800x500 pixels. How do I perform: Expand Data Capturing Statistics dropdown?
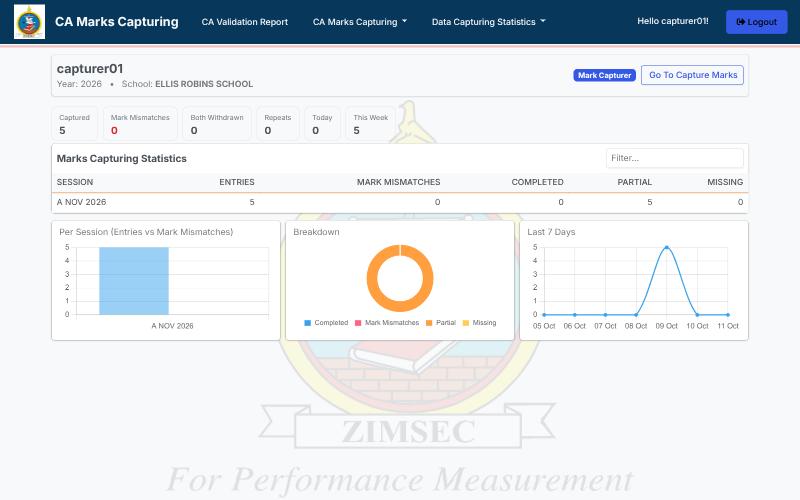488,22
